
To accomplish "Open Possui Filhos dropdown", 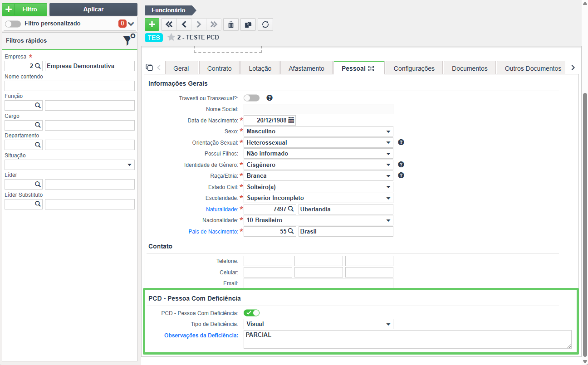I will click(318, 153).
